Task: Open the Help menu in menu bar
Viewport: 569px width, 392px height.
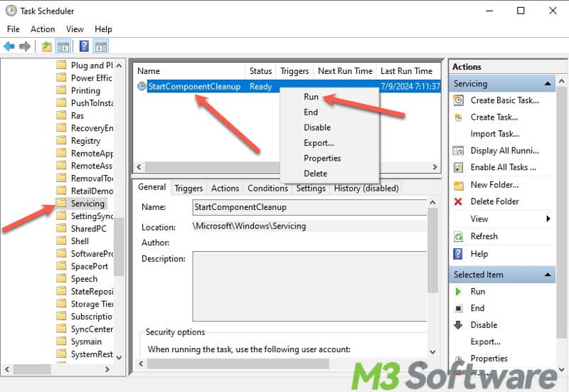Action: click(x=103, y=29)
